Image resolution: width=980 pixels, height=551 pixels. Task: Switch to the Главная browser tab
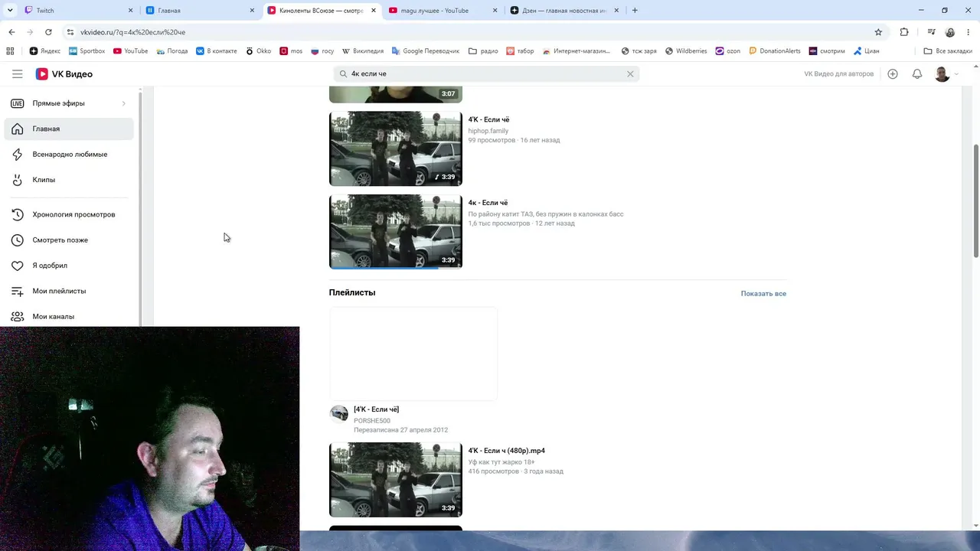(x=200, y=11)
